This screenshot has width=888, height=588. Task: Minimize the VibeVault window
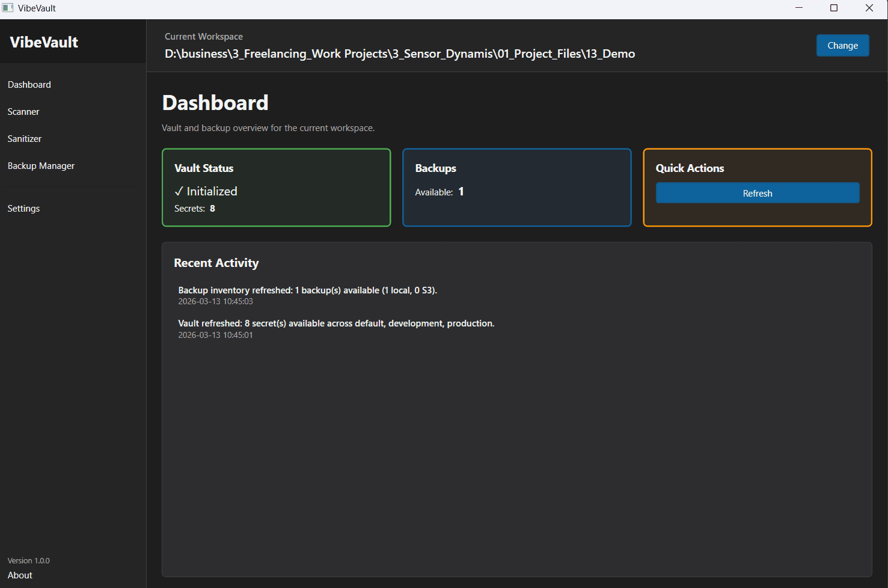point(798,8)
